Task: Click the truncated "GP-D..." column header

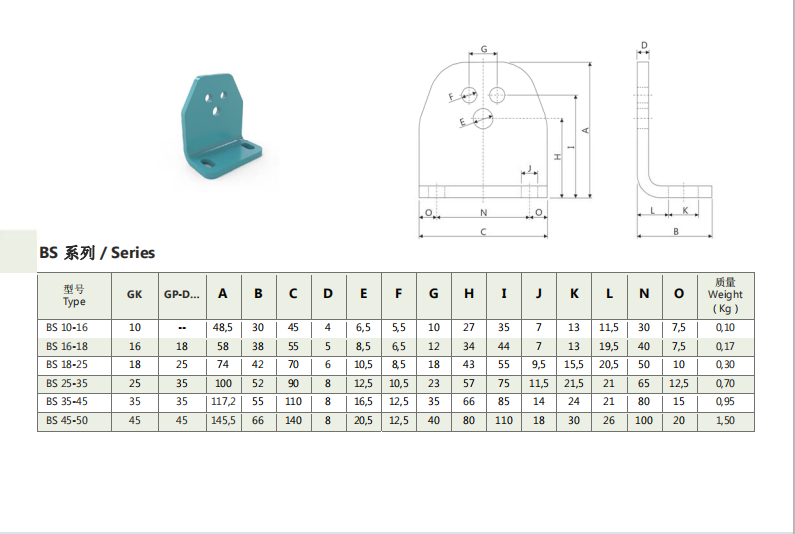Action: (x=182, y=295)
